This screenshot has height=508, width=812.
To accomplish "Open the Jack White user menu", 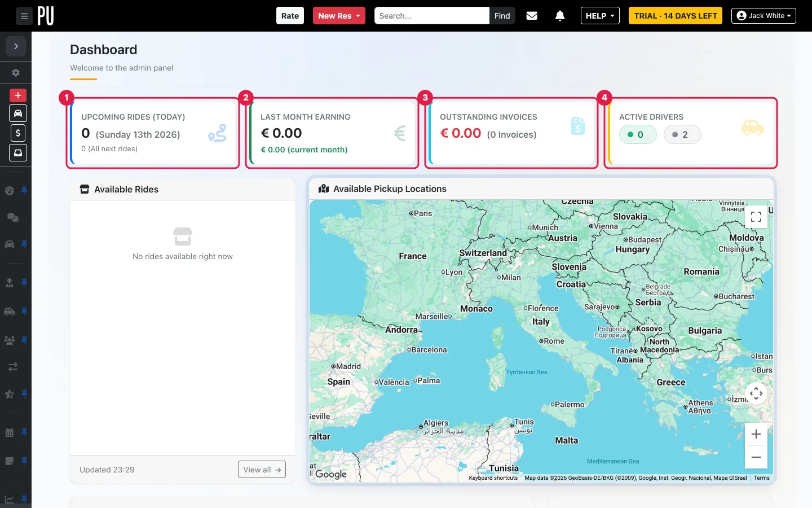I will pos(764,16).
